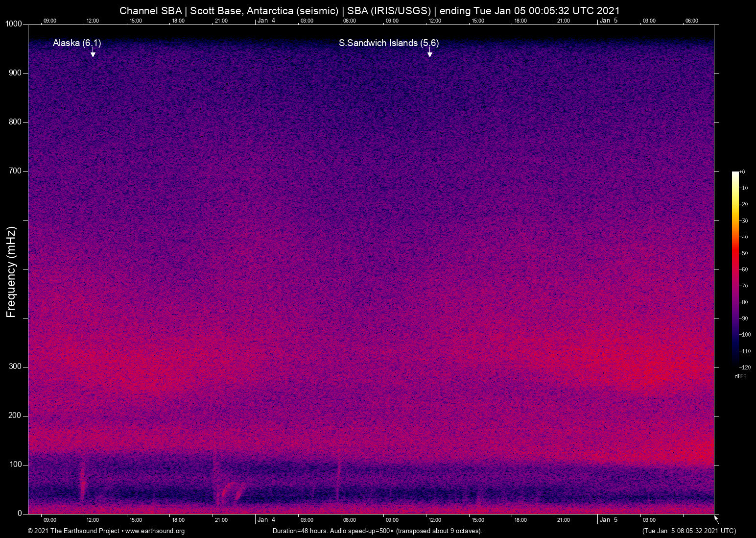Open the 12:00 tick on the upper timeline
This screenshot has height=538, width=756.
[93, 21]
